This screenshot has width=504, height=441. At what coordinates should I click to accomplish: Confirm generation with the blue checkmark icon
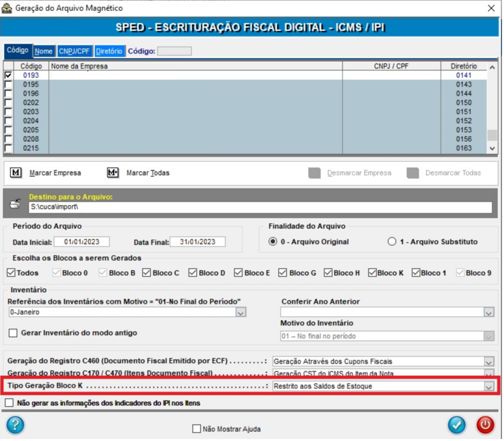(x=456, y=425)
